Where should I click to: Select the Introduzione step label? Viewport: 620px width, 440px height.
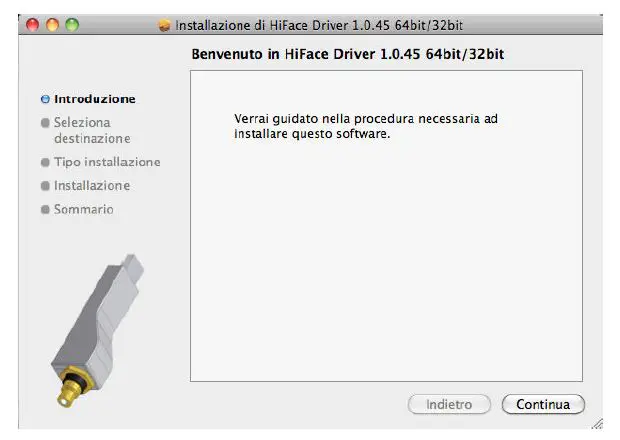point(95,99)
